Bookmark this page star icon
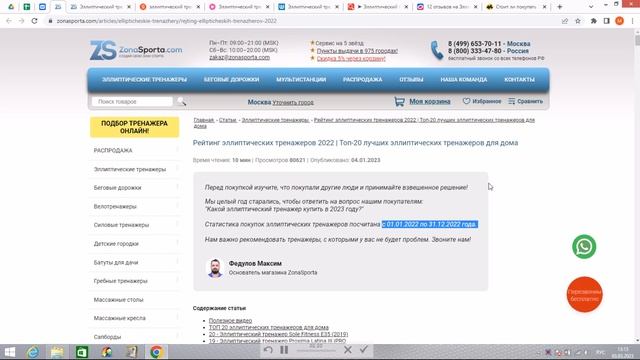Screen dimensions: 640x360 tap(578, 21)
